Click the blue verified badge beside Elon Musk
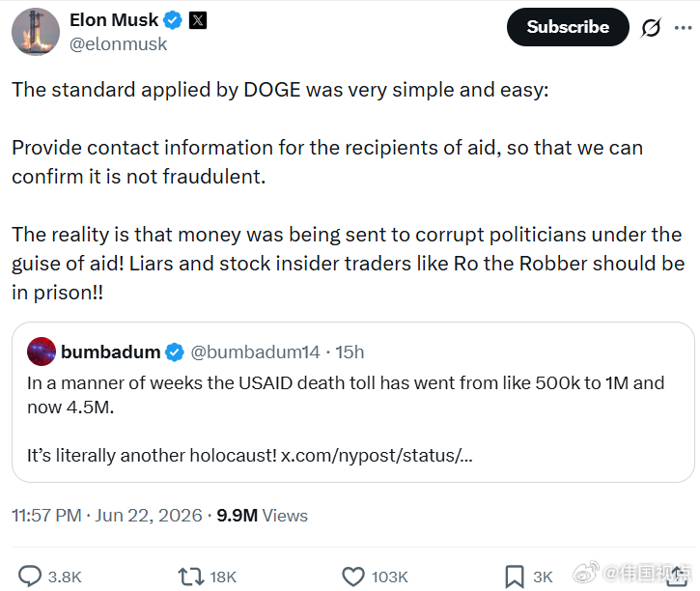 pyautogui.click(x=172, y=20)
